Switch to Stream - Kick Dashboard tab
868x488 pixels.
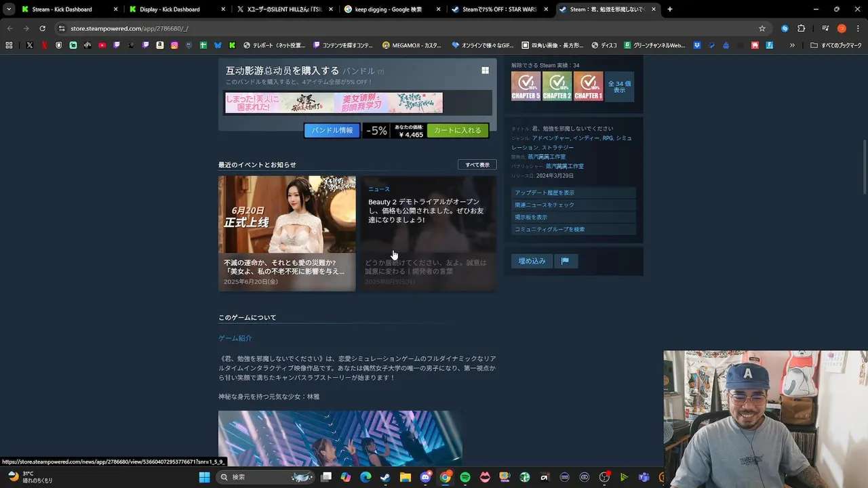tap(62, 9)
